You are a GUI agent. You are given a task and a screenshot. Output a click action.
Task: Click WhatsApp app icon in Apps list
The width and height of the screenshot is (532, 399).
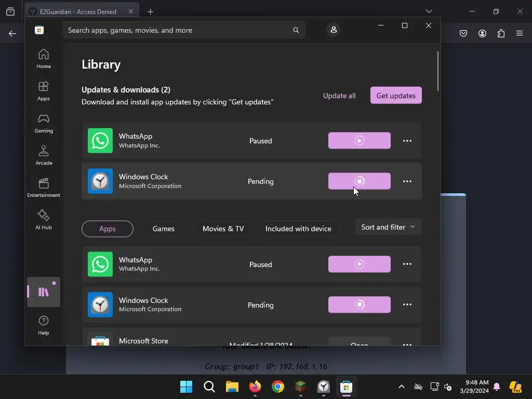[100, 264]
